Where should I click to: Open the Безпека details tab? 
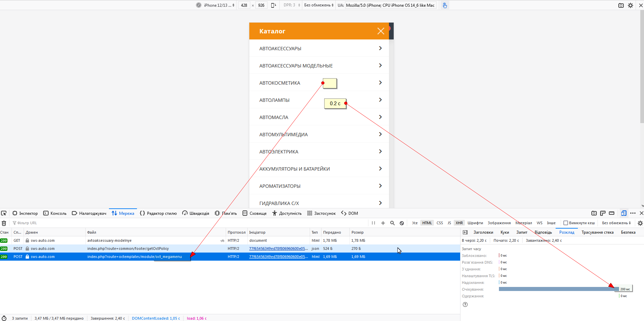628,232
